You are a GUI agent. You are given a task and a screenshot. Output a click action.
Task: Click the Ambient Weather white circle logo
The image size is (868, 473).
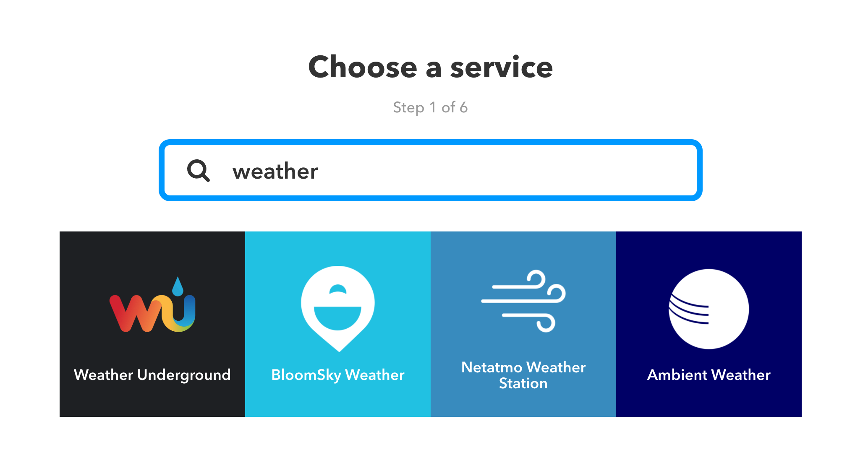(709, 309)
